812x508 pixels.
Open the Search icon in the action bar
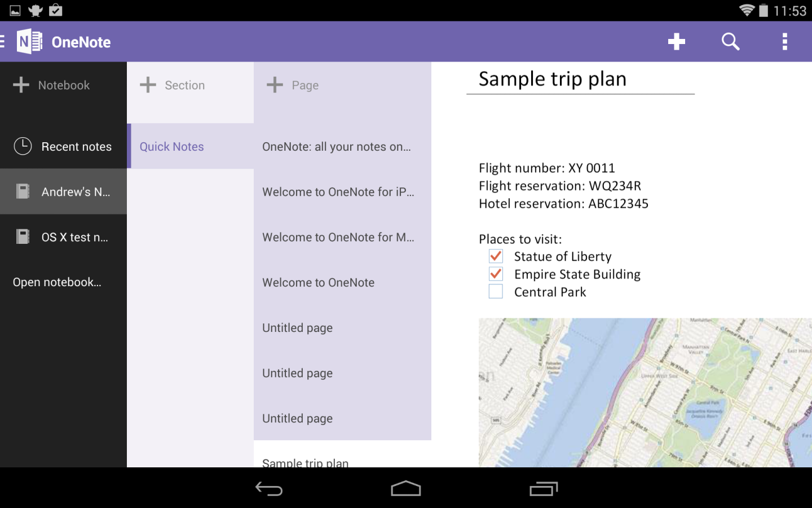point(730,41)
